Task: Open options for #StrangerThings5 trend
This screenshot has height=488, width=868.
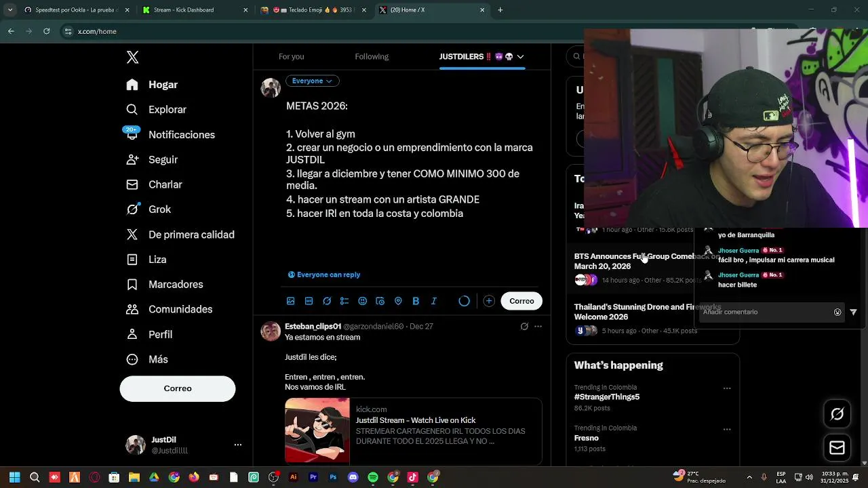Action: tap(727, 388)
